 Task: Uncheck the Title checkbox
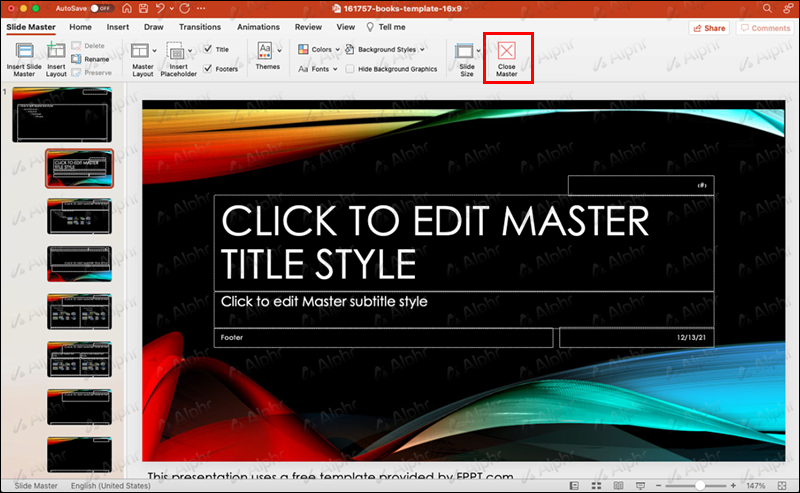click(207, 49)
